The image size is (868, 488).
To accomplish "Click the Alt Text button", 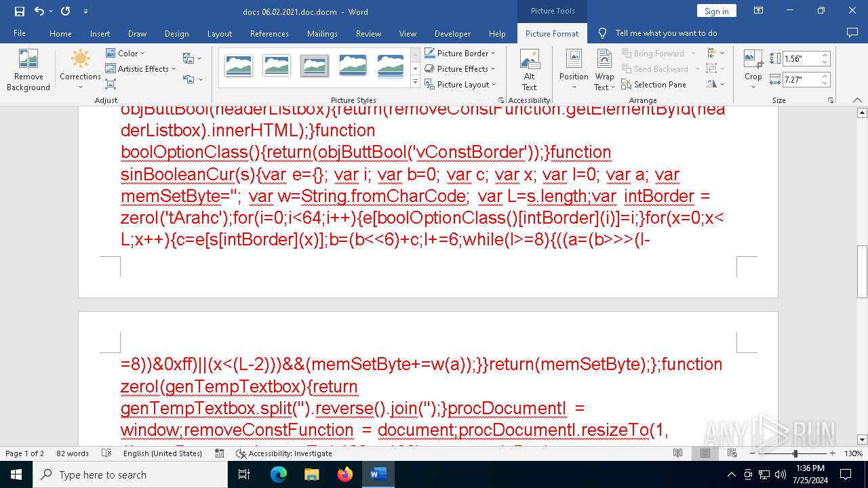I will click(x=530, y=70).
